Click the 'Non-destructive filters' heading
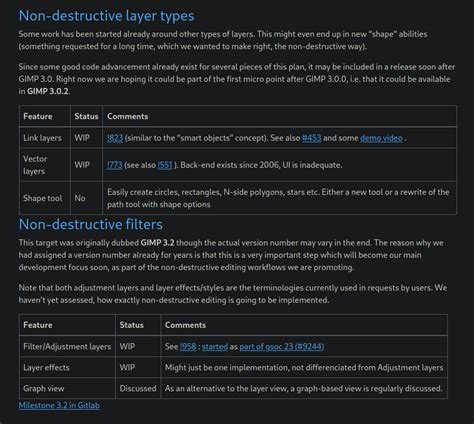 tap(91, 224)
